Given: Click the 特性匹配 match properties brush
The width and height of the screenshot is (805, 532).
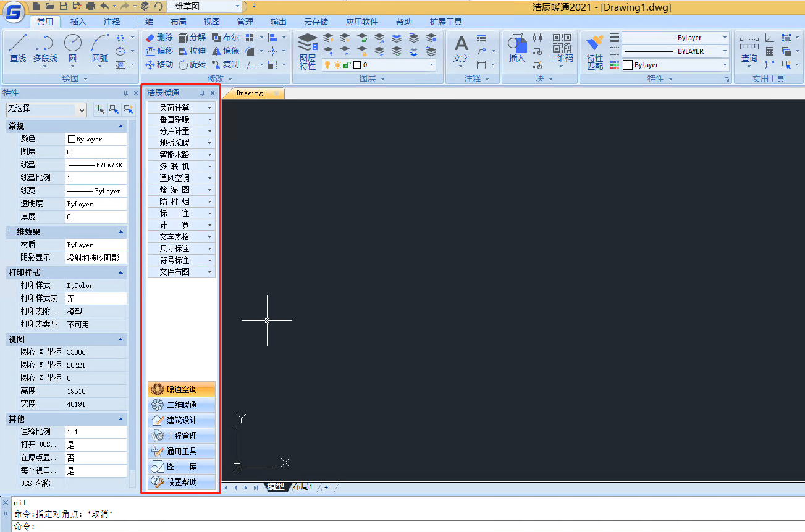Looking at the screenshot, I should (595, 52).
